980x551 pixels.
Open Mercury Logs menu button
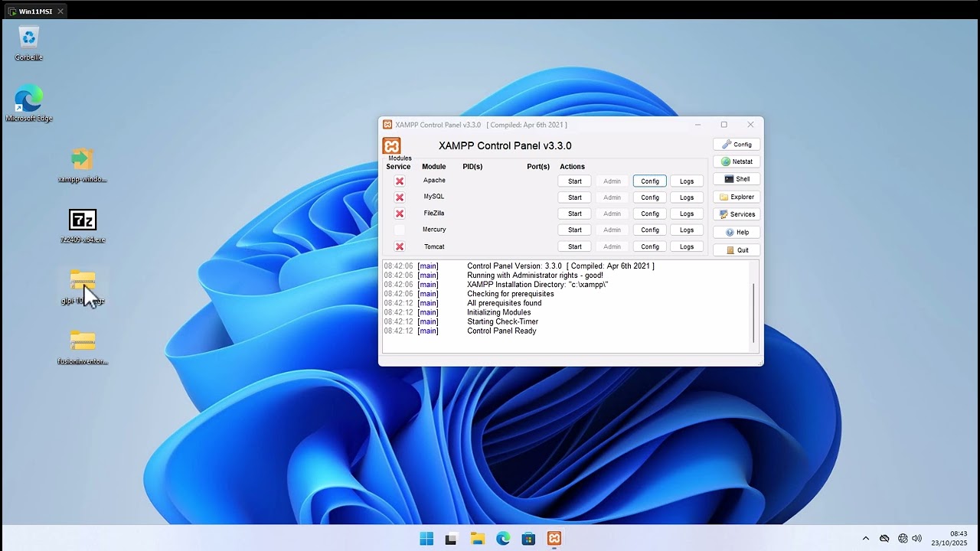point(687,230)
